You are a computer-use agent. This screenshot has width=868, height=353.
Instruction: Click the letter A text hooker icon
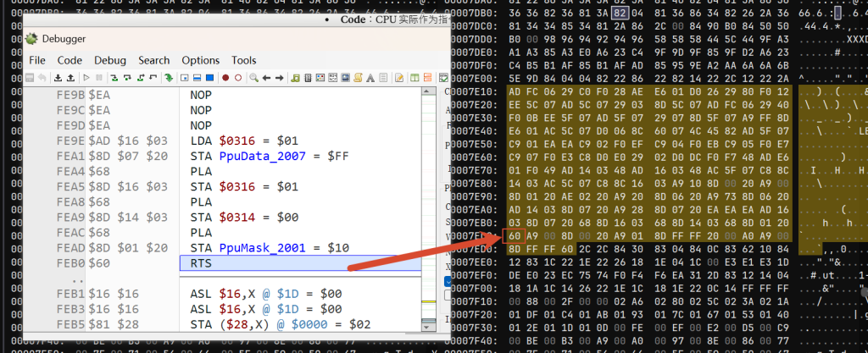coord(371,78)
